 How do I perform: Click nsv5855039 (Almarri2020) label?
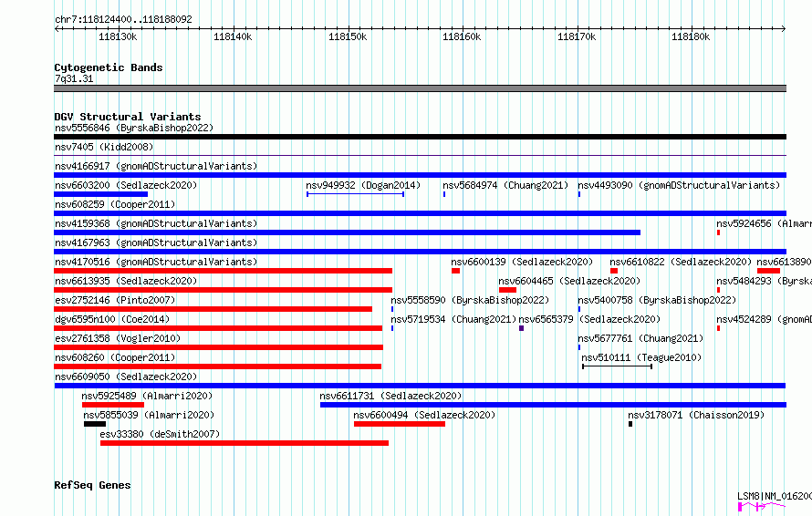pos(149,415)
